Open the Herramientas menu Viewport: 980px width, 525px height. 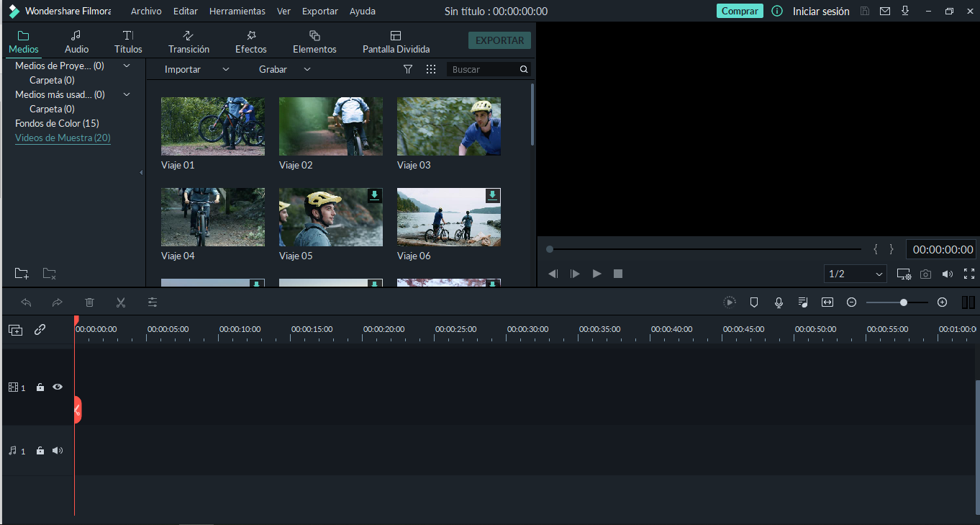tap(237, 12)
